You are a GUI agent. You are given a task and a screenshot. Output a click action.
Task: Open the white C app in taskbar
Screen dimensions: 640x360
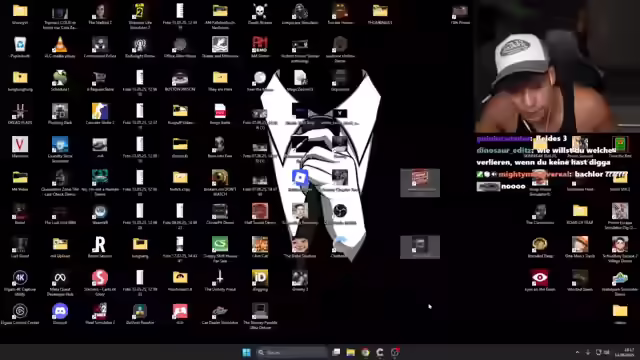click(380, 352)
